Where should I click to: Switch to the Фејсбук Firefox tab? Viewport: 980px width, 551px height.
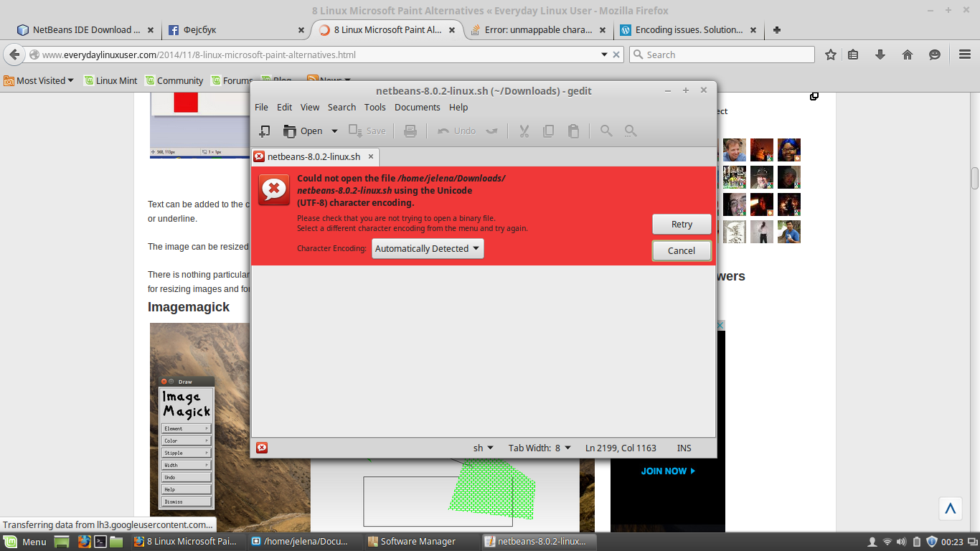(236, 30)
